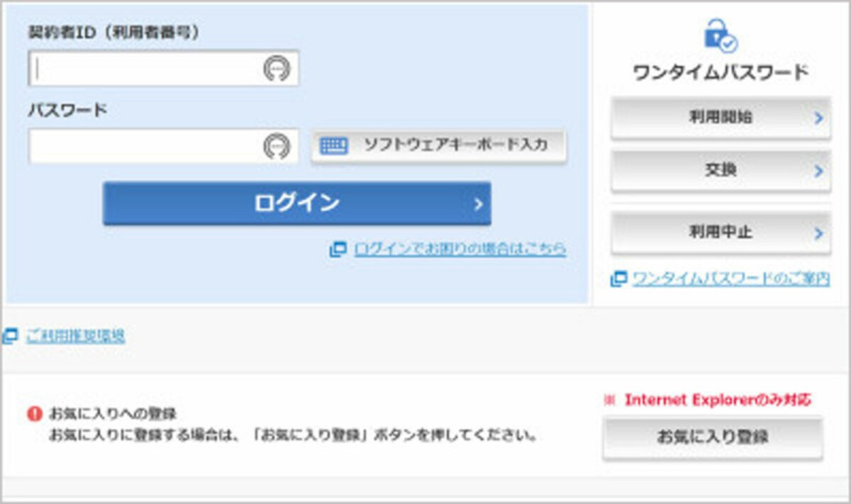851x504 pixels.
Task: Click the ワンタイムパスワード lock icon
Action: [720, 35]
